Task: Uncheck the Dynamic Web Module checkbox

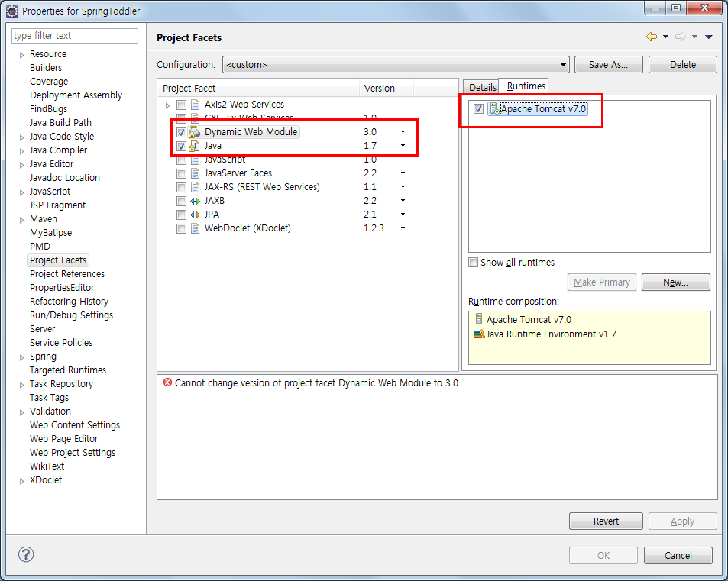Action: (x=181, y=132)
